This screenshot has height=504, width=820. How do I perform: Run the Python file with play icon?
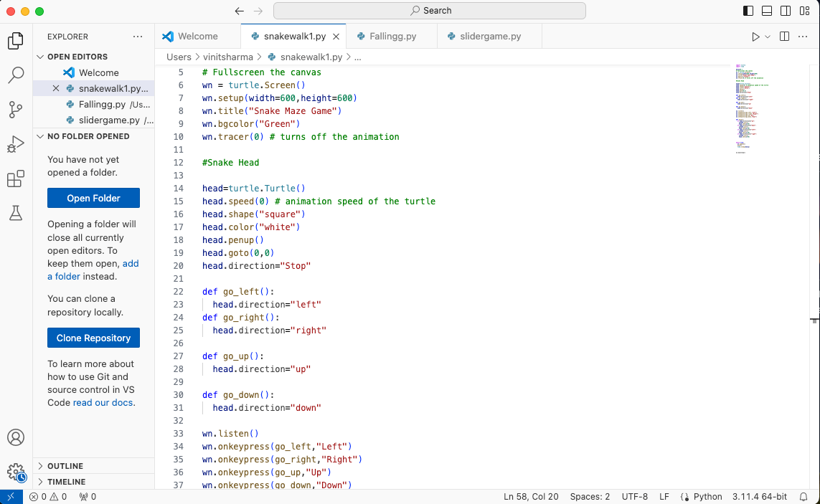pyautogui.click(x=755, y=37)
